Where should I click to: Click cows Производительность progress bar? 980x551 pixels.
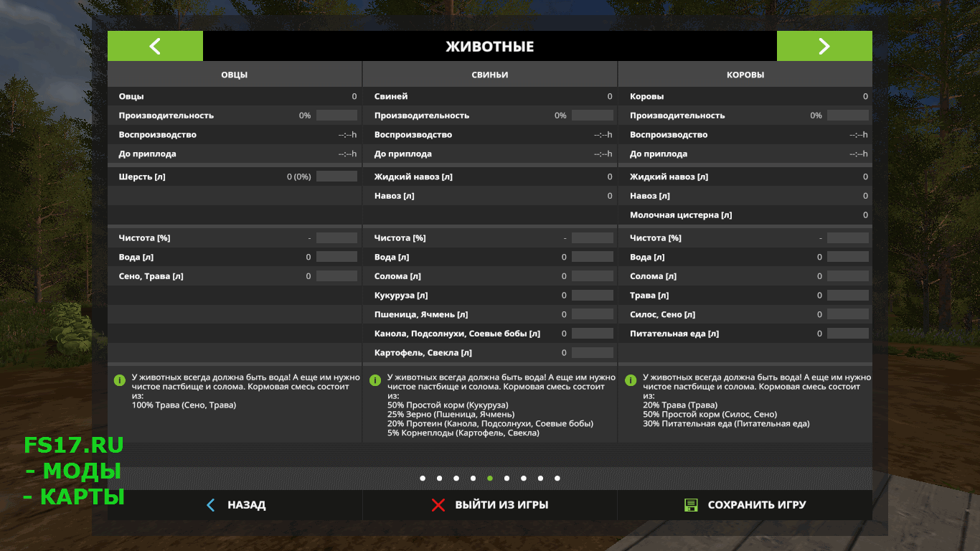pyautogui.click(x=848, y=116)
